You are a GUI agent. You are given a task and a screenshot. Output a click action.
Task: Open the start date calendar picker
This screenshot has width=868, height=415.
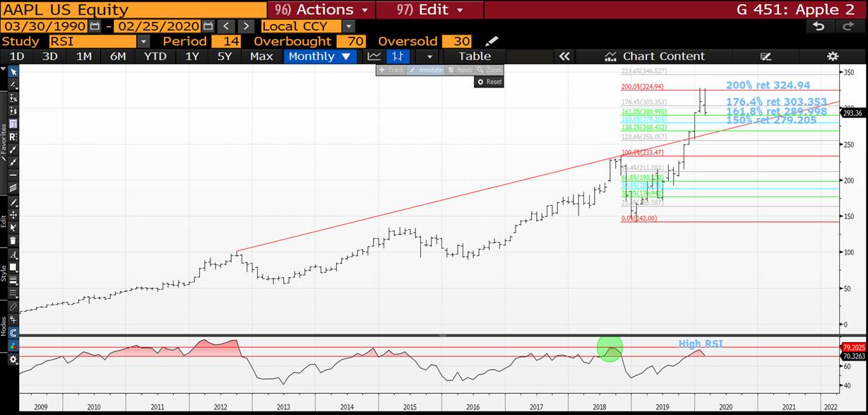click(95, 26)
